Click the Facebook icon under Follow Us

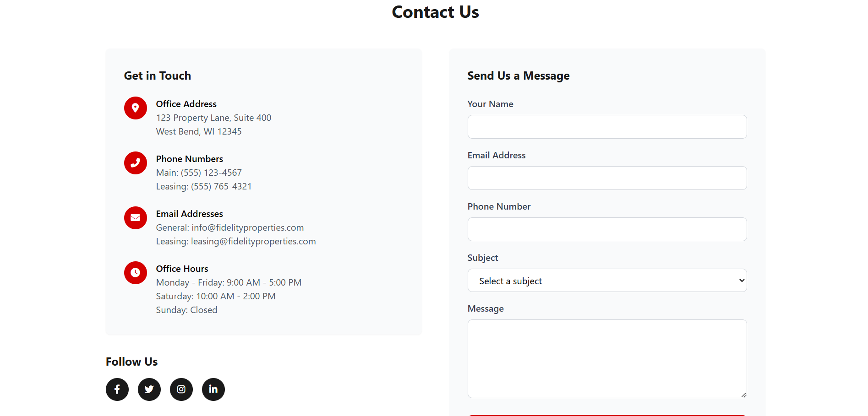(x=117, y=389)
